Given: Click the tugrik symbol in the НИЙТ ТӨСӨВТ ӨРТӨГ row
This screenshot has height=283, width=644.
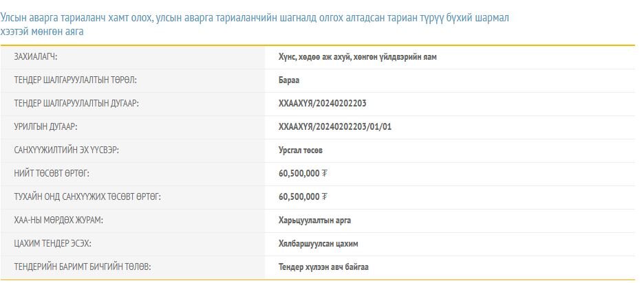Looking at the screenshot, I should [325, 173].
